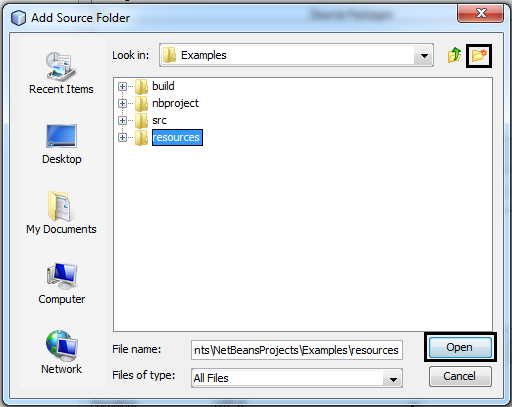Open the Files of type dropdown
This screenshot has height=407, width=512.
point(393,378)
